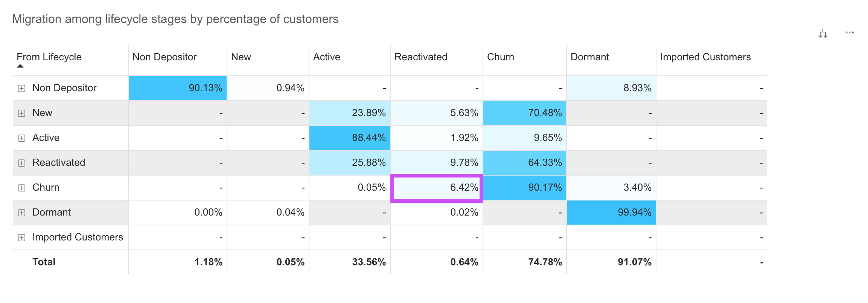Click the Reactivated column header
This screenshot has width=868, height=303.
coord(421,57)
